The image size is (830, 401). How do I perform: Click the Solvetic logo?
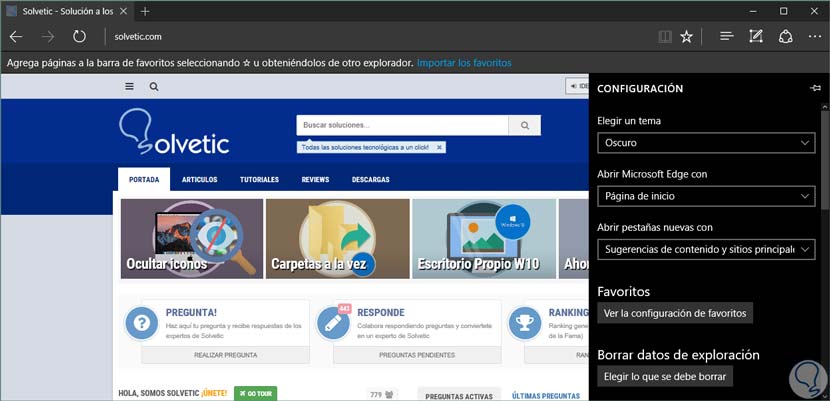(x=174, y=131)
